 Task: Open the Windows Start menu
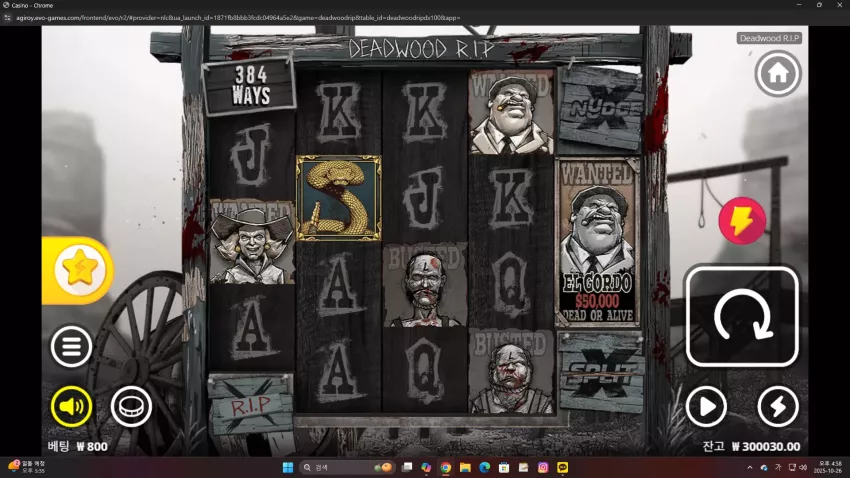coord(288,467)
